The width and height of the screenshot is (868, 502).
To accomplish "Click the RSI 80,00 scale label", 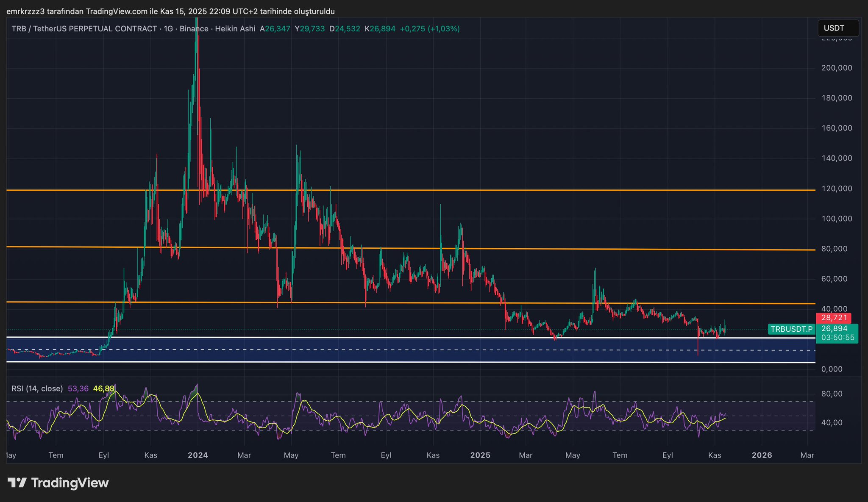I will coord(832,394).
